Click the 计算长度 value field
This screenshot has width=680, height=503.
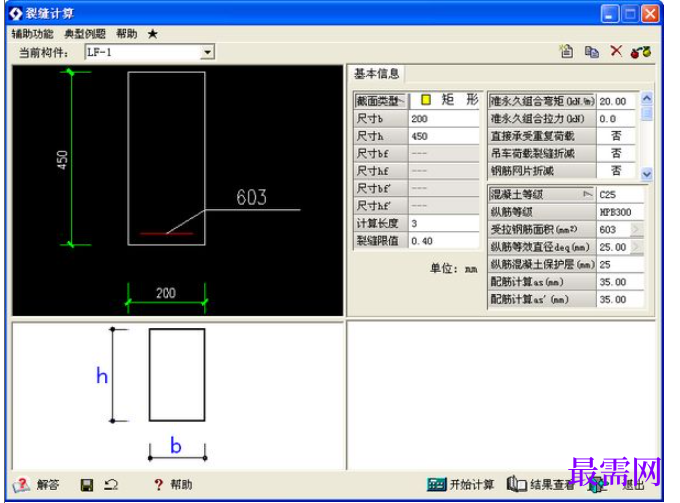[444, 223]
